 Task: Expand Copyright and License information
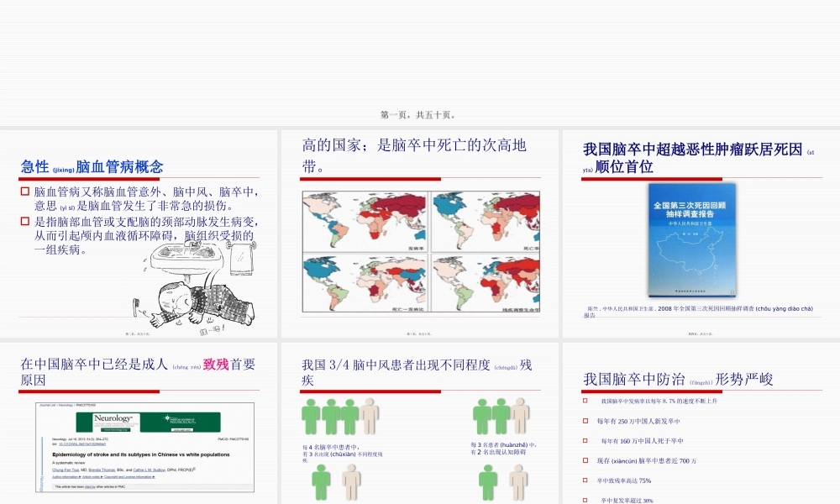128,476
